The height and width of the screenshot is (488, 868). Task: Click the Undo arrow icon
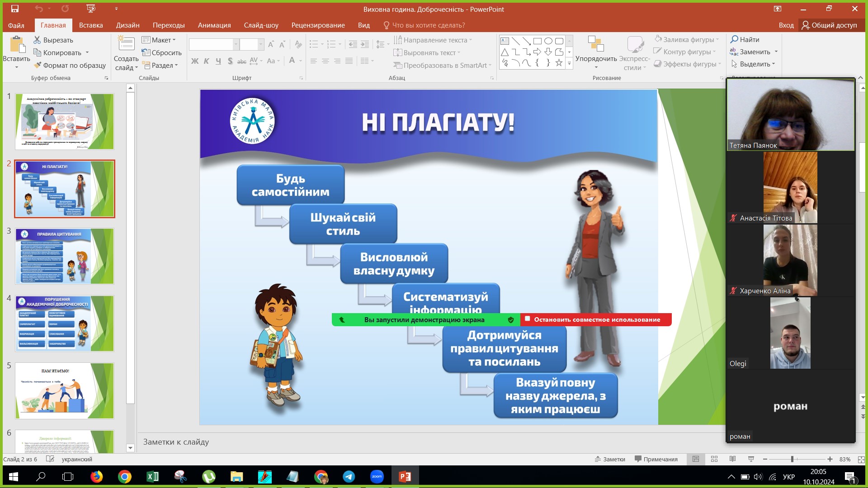pyautogui.click(x=39, y=9)
